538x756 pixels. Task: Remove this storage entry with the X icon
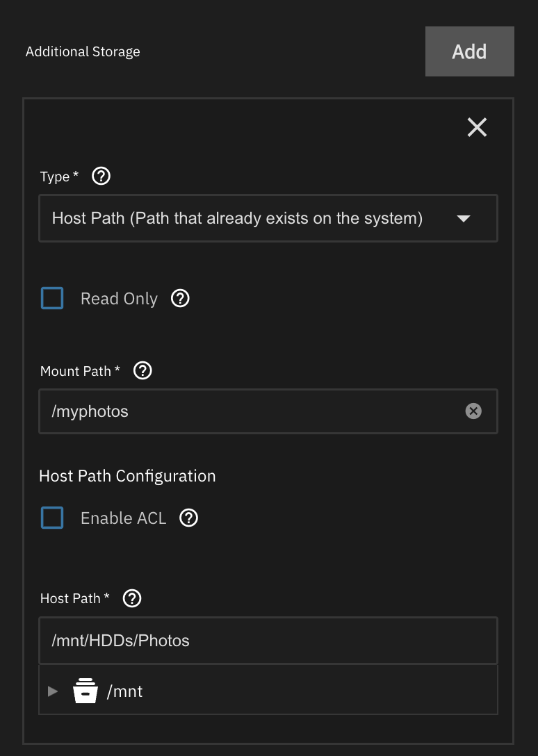[x=477, y=127]
